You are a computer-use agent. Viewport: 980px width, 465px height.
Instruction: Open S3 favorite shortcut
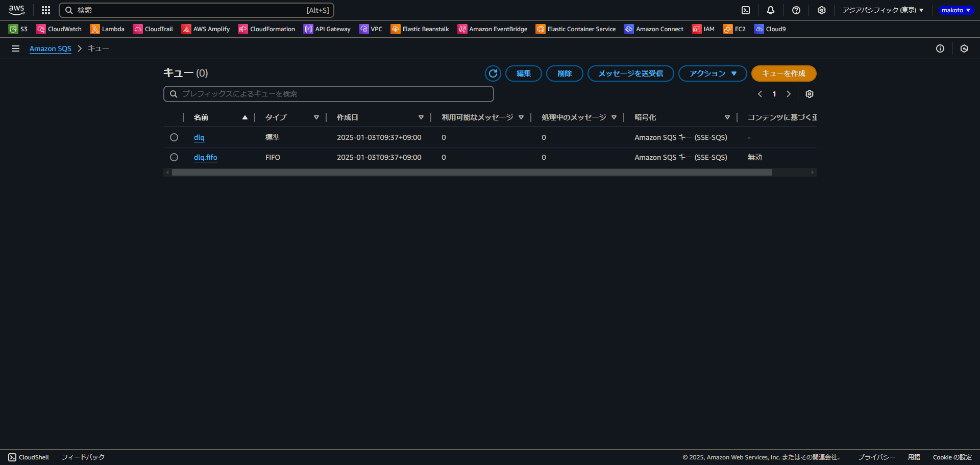pos(18,29)
